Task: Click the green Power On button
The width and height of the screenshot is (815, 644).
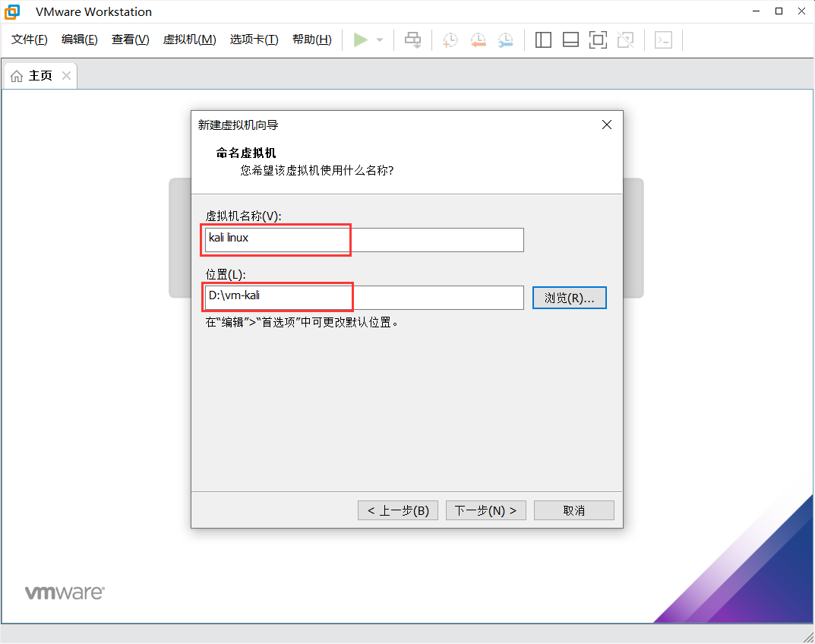Action: 361,39
